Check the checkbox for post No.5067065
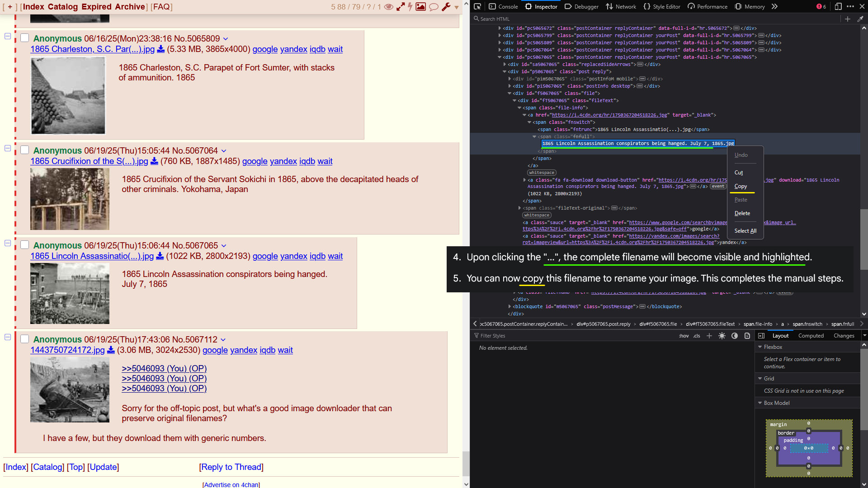The width and height of the screenshot is (868, 488). [25, 245]
